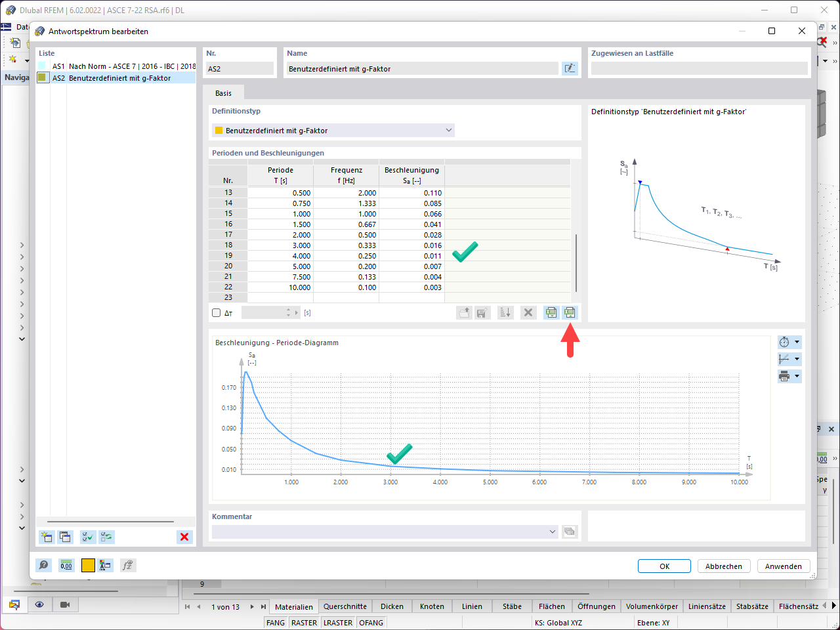Confirm the dialog with OK
The width and height of the screenshot is (840, 630).
[x=664, y=566]
